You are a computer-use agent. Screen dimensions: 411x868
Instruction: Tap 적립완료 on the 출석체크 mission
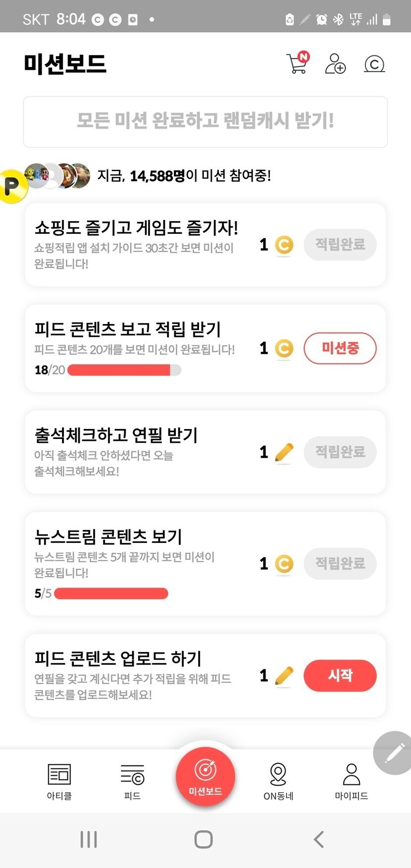340,452
